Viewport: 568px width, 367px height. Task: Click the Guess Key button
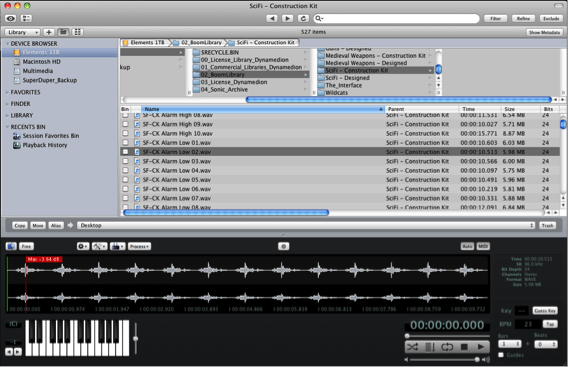[x=544, y=310]
